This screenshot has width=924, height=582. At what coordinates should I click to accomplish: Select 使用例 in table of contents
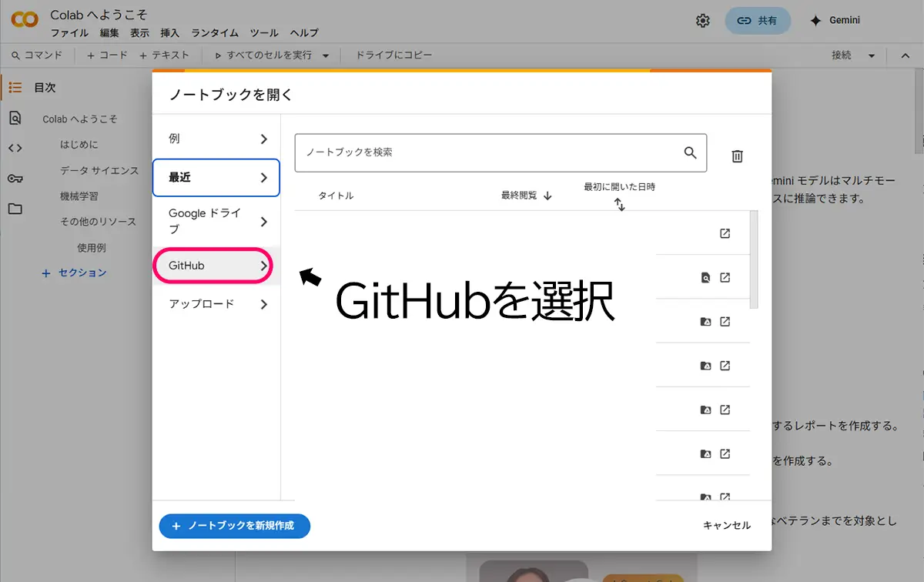pyautogui.click(x=92, y=248)
